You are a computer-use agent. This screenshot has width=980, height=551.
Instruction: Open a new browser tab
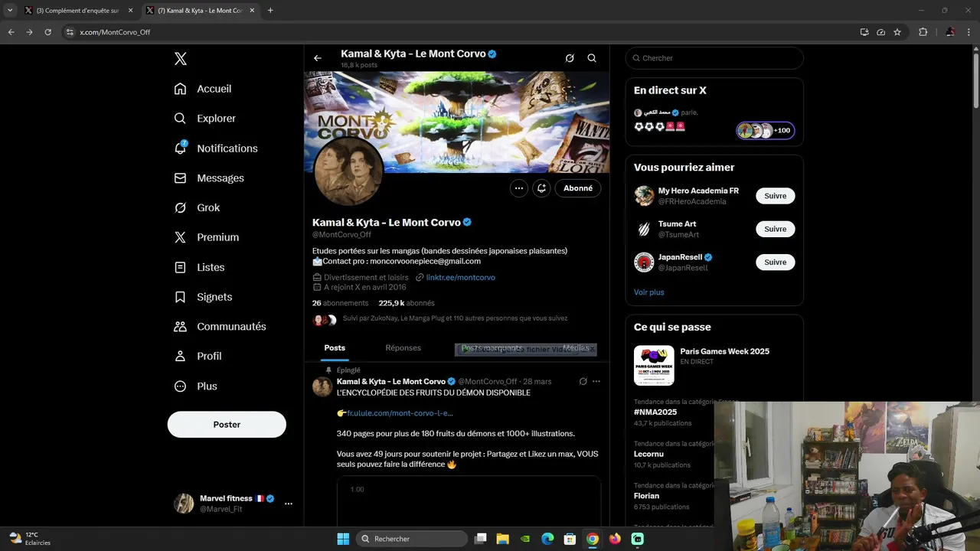click(x=270, y=11)
